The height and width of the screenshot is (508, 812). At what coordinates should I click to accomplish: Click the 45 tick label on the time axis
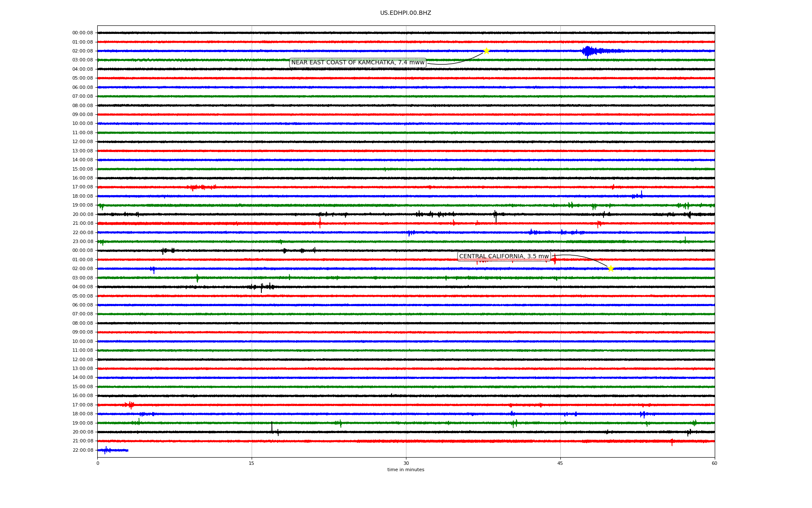coord(560,463)
